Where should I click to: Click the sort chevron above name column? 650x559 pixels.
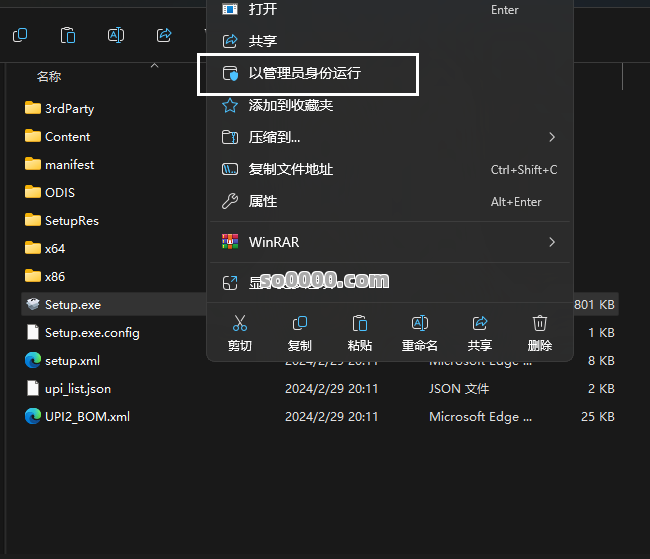coord(154,65)
